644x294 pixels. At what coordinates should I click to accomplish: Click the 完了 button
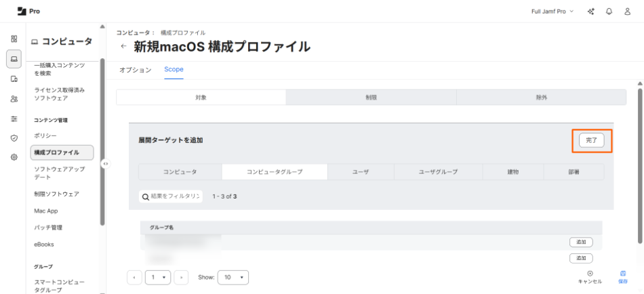click(x=592, y=140)
